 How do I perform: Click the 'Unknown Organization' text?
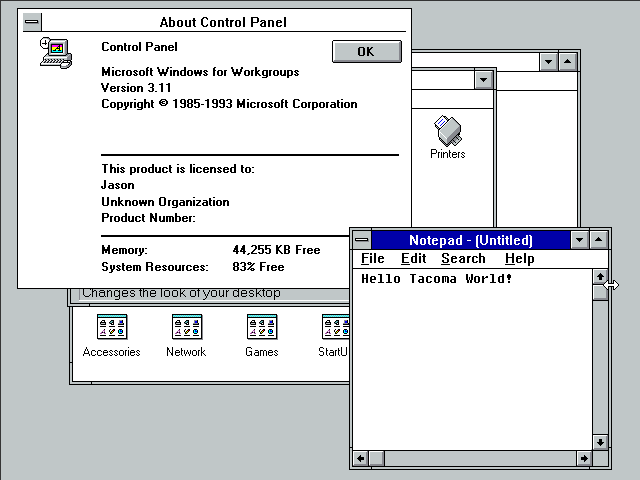click(x=165, y=202)
